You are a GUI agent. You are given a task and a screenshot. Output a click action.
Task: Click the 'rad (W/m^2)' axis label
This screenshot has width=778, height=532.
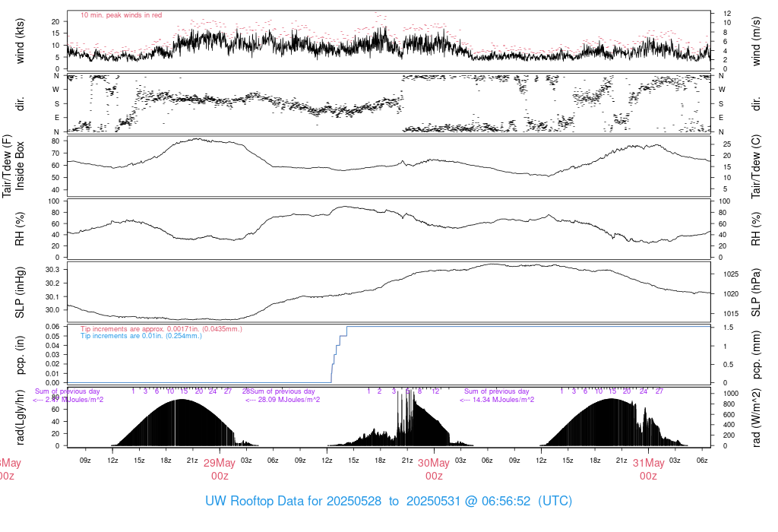click(x=756, y=417)
